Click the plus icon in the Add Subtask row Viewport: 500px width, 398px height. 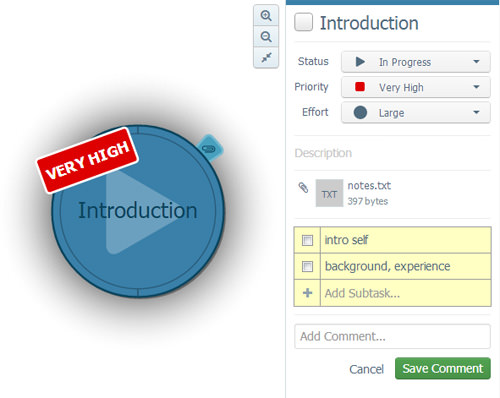[x=307, y=293]
